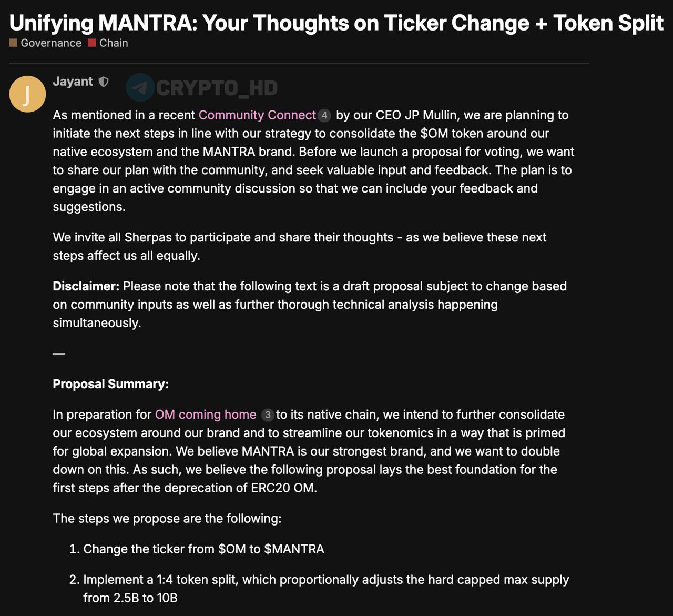Click the click-count badge showing 3
Screen dimensions: 673x616
click(x=268, y=415)
